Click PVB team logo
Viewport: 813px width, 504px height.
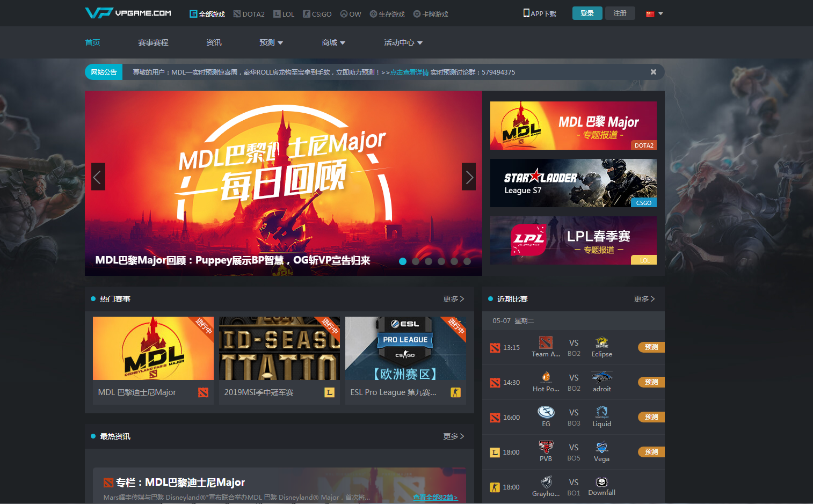click(546, 447)
